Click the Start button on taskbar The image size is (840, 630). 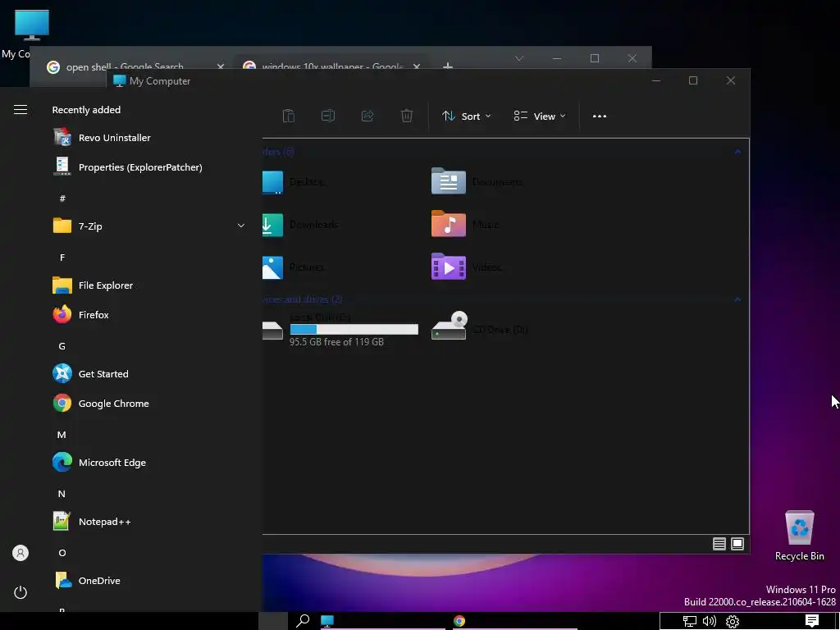[273, 621]
